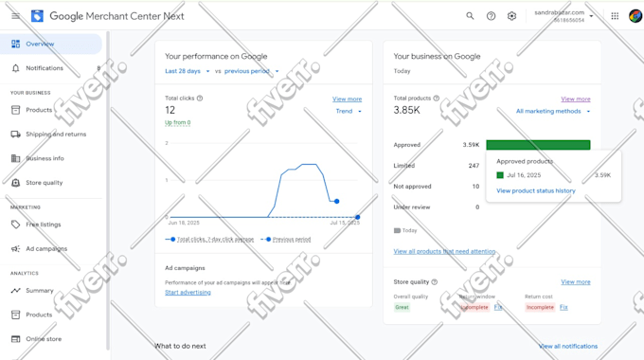Click the info icon beside Total clicks
Screen dimensions: 644x360
(200, 99)
